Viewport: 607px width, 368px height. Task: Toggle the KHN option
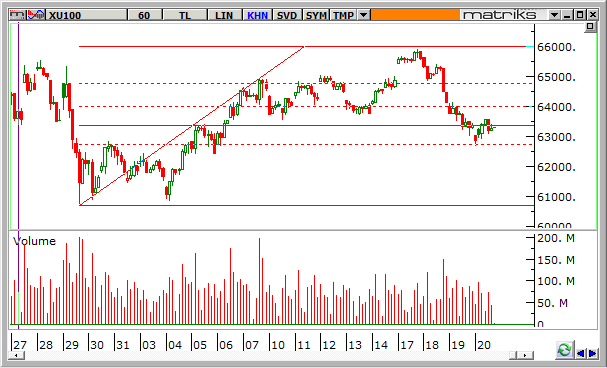[258, 15]
